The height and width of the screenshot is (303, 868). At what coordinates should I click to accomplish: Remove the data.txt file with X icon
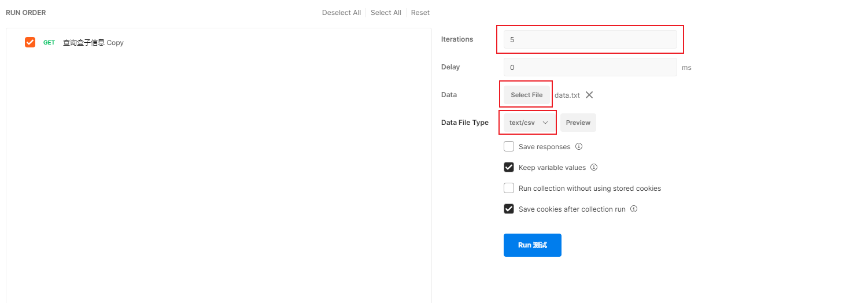click(x=589, y=95)
